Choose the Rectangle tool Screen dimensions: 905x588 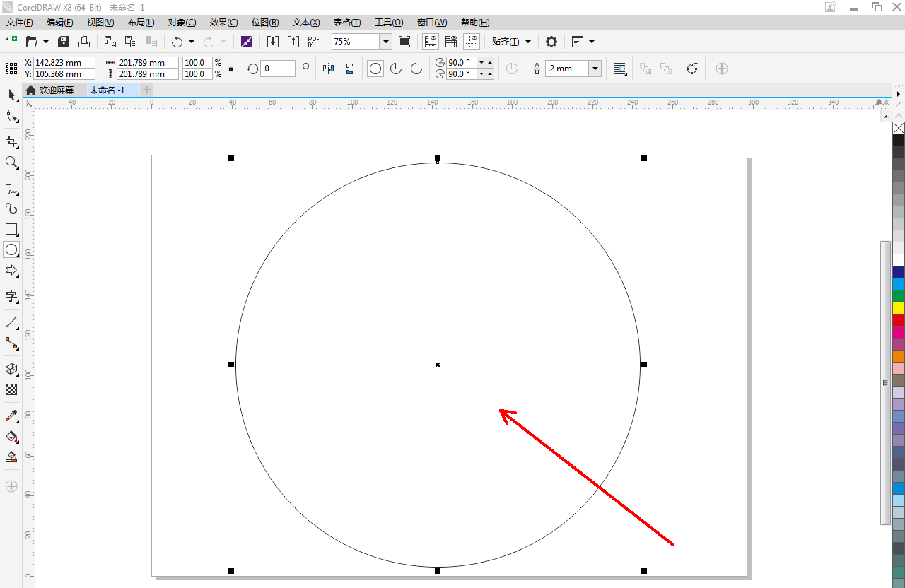(11, 229)
